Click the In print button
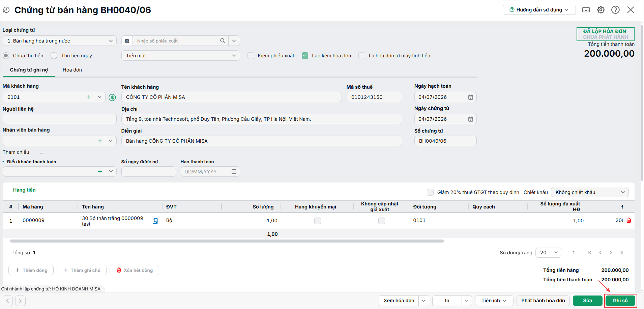Screen dimensions: 644x309 447,301
